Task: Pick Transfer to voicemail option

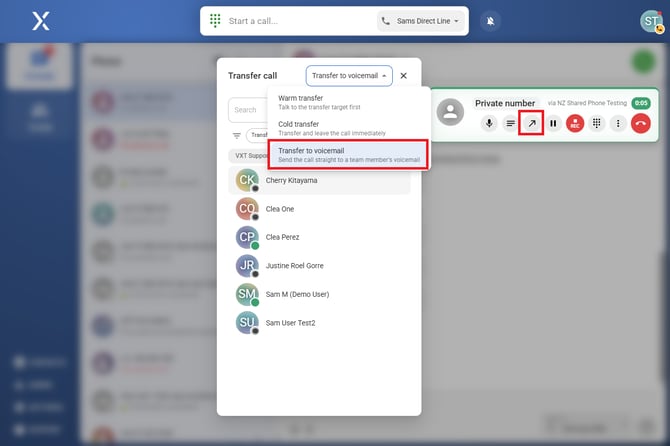Action: [347, 154]
